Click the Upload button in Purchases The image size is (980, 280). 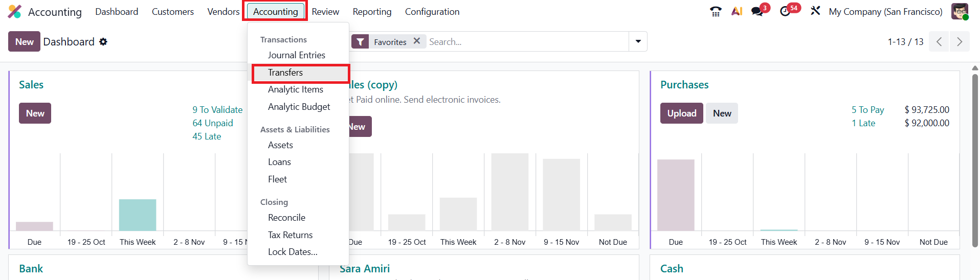pos(681,113)
